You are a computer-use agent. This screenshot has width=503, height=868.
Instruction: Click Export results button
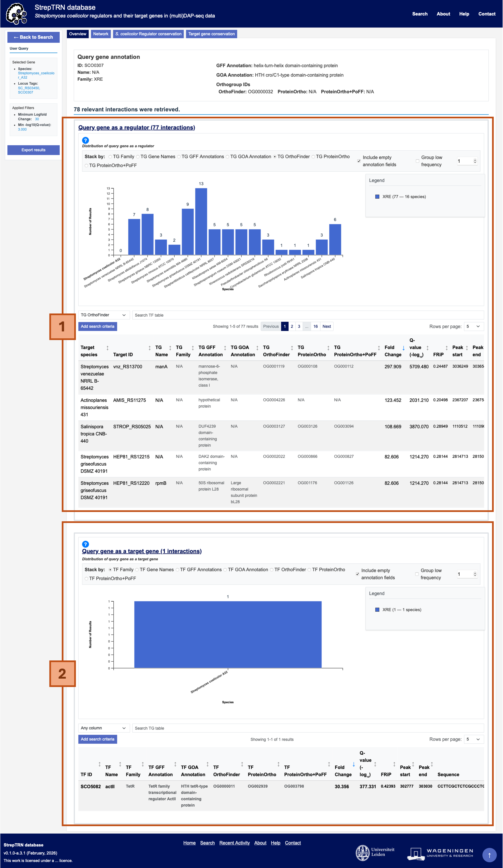(33, 150)
